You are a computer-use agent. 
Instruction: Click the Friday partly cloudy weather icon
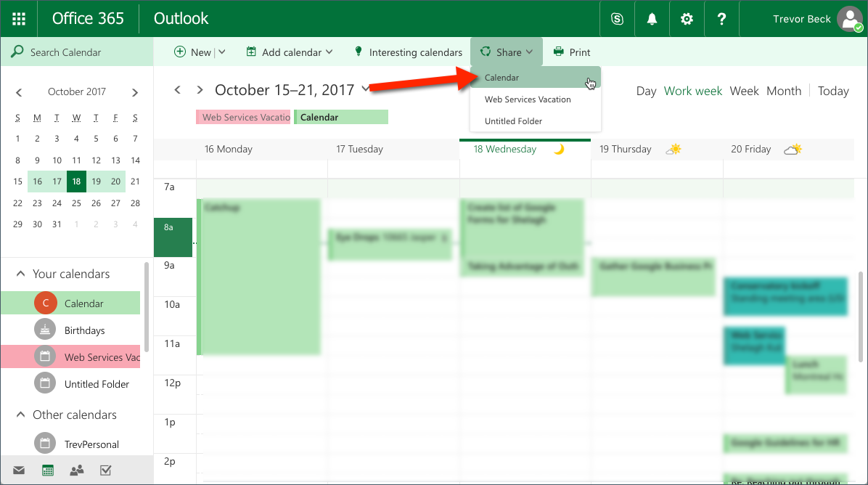793,150
